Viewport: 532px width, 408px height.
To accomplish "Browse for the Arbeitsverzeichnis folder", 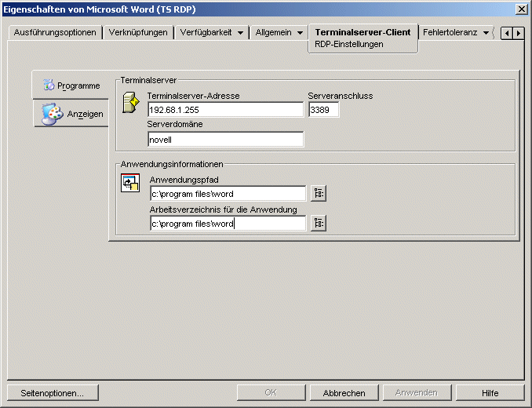I will click(x=319, y=223).
